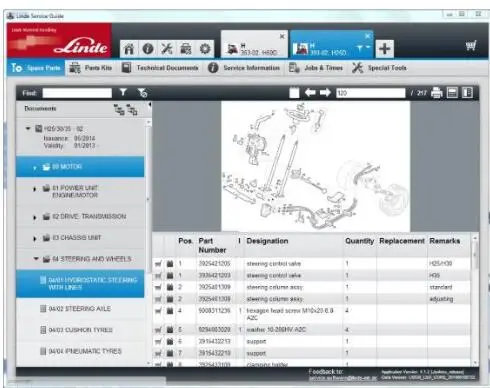
Task: Open the settings gear icon in the top toolbar
Action: pos(205,49)
